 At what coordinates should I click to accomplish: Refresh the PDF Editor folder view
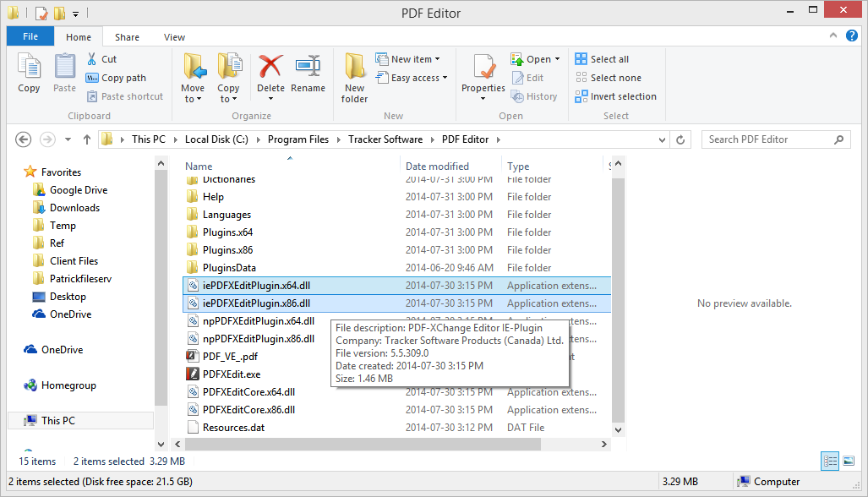pyautogui.click(x=680, y=139)
